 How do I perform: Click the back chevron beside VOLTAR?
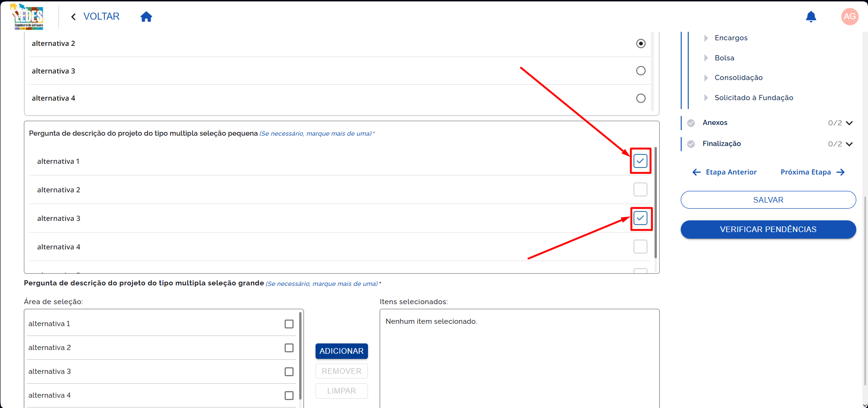pyautogui.click(x=74, y=17)
